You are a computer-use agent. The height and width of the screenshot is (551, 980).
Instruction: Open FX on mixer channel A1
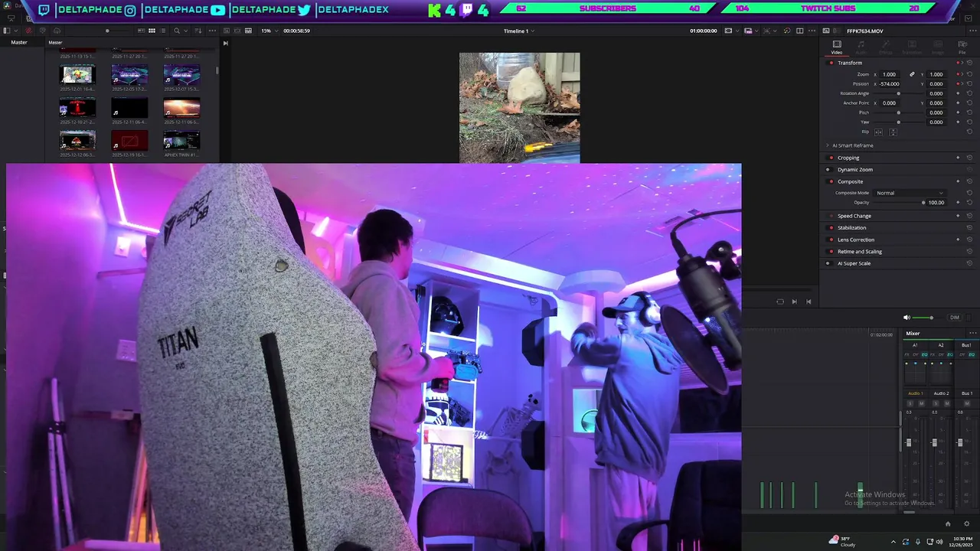click(907, 354)
